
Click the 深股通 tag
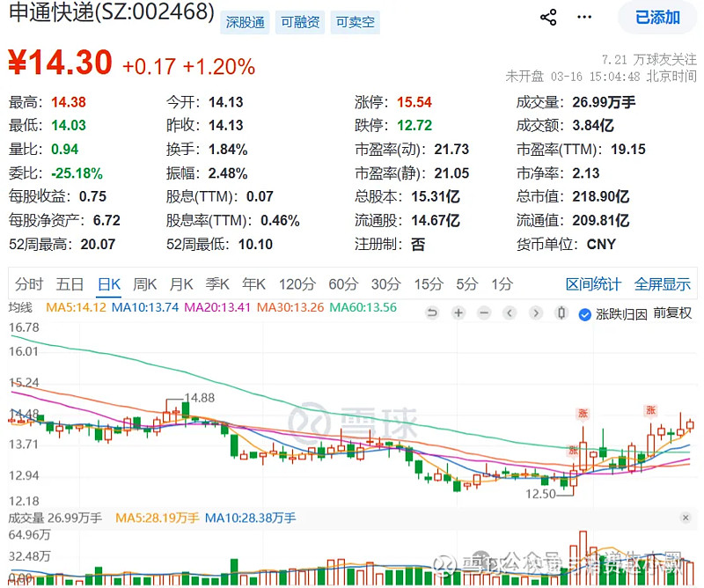(245, 22)
